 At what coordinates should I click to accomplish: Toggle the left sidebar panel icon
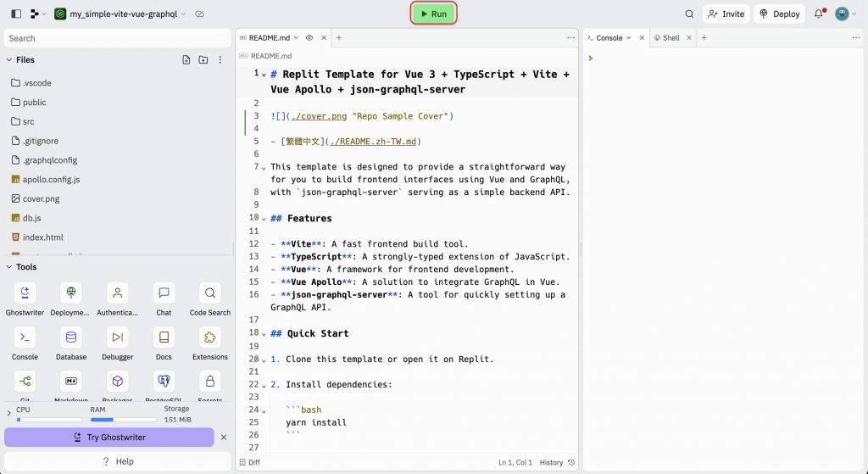click(x=16, y=14)
